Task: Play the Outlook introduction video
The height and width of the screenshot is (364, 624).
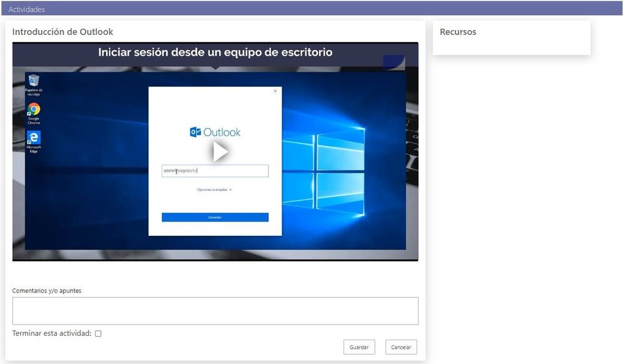Action: (220, 152)
